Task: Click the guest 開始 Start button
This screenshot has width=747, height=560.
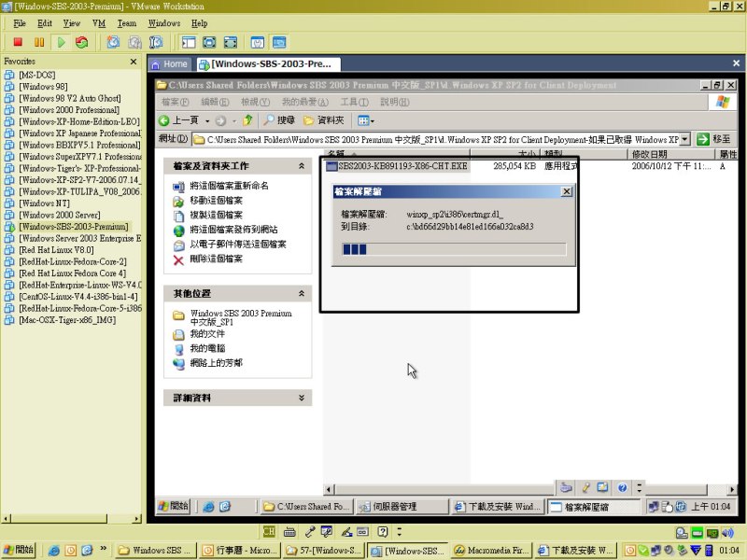Action: 175,506
